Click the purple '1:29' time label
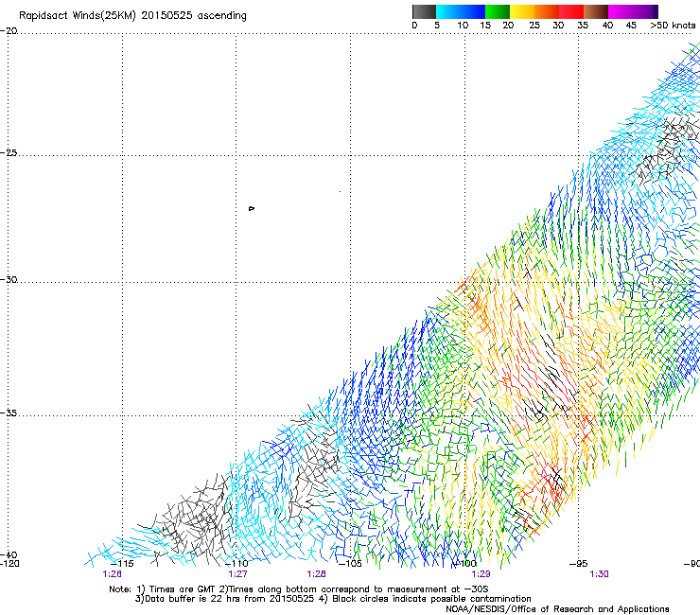700x615 pixels. coord(481,574)
